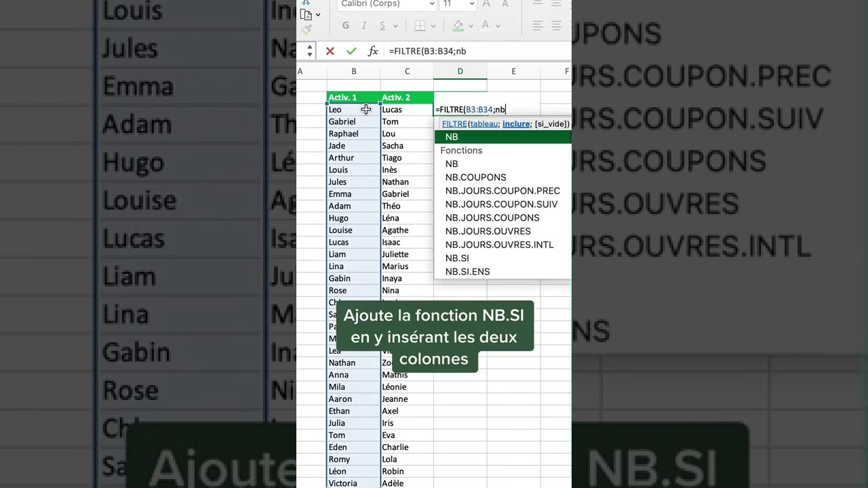Screen dimensions: 868x488
Task: Select the cell containing Lucas in Activ. 2
Action: click(407, 109)
